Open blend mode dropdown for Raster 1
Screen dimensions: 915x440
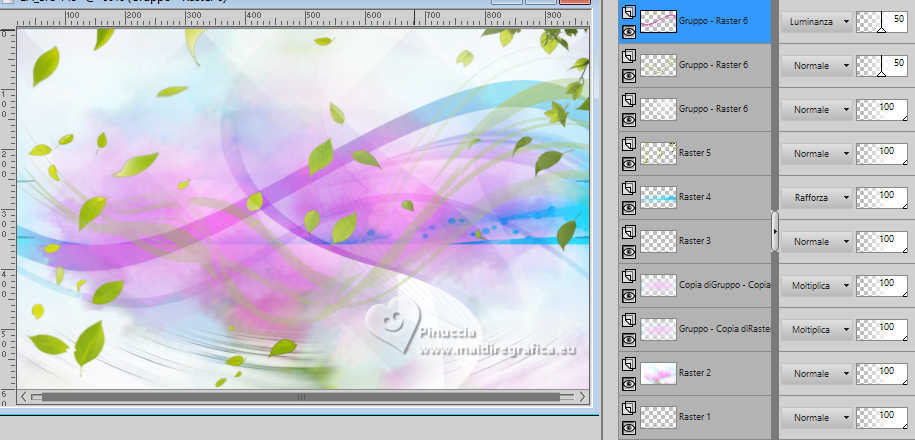coord(817,417)
